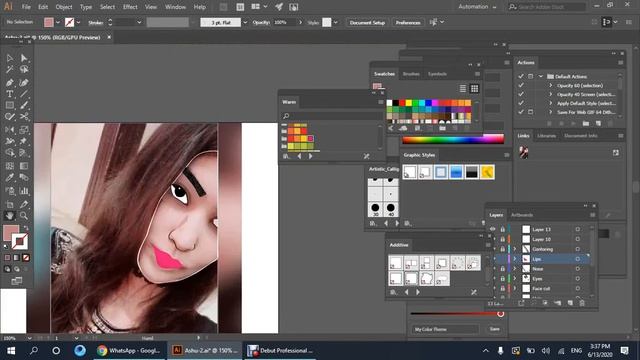This screenshot has height=360, width=640.
Task: Open the Layers panel options menu
Action: (x=593, y=215)
